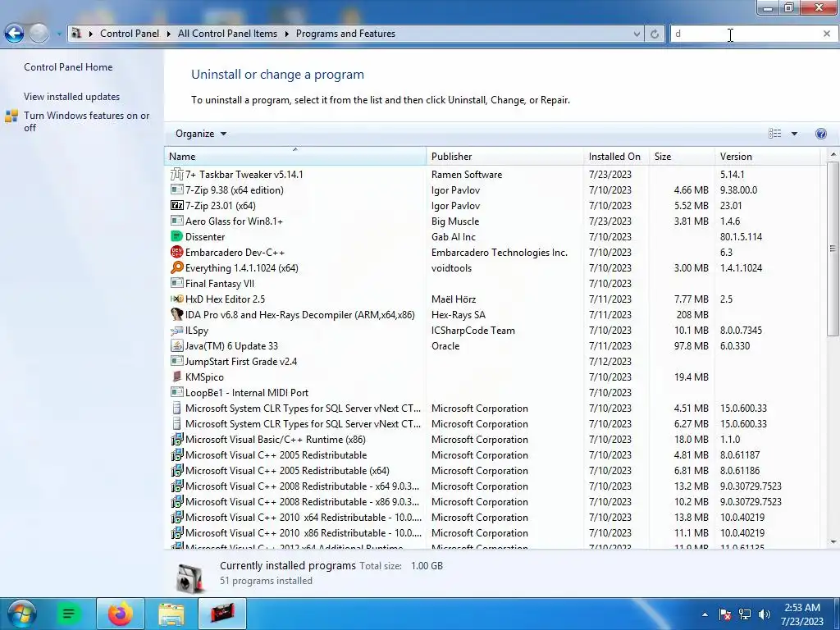
Task: Click the vertical scrollbar down arrow
Action: coord(833,542)
